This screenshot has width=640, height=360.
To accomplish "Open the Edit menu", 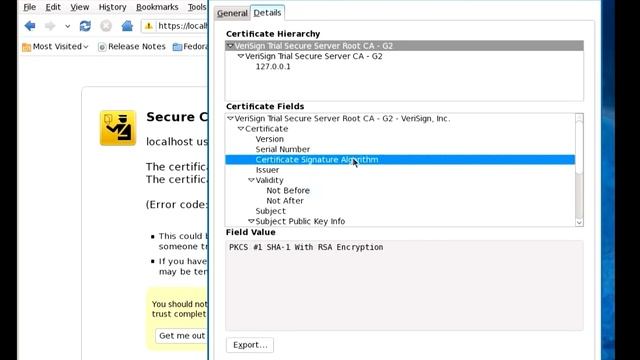I will [53, 7].
